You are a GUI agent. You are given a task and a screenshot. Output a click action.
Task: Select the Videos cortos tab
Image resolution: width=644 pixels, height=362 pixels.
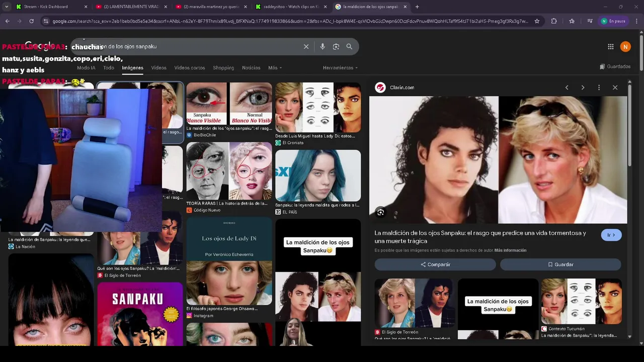click(190, 68)
